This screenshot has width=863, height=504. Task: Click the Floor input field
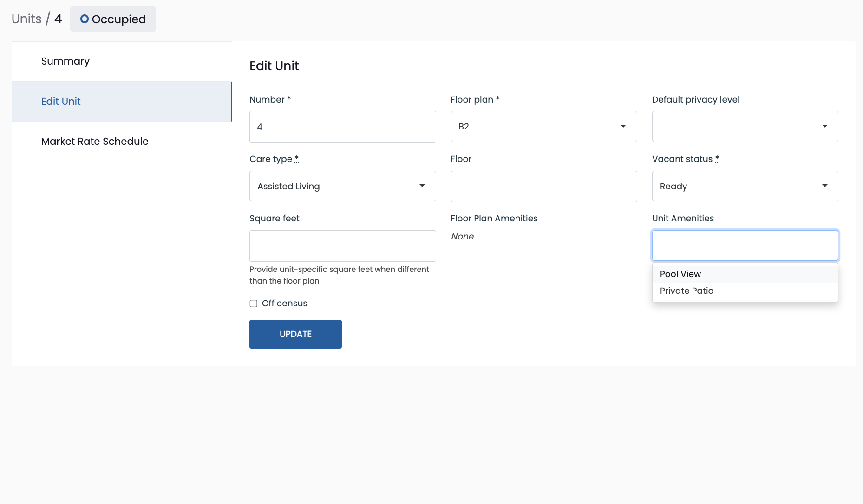pyautogui.click(x=543, y=187)
